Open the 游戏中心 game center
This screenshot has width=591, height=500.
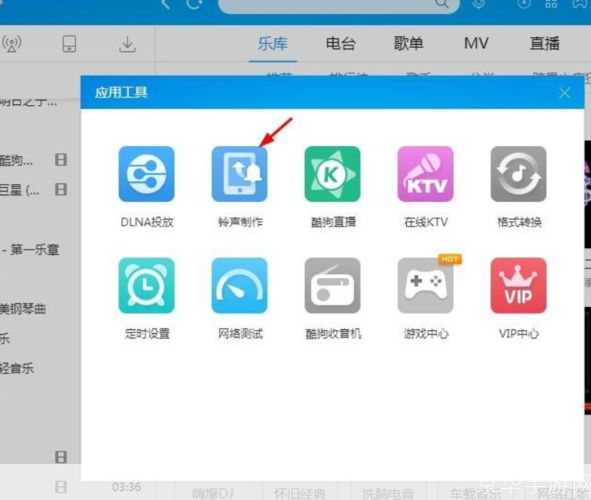pos(426,286)
